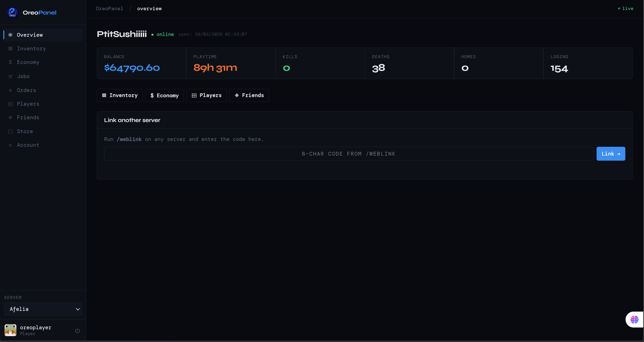Open the Account sidebar page
The height and width of the screenshot is (342, 644).
[x=43, y=145]
